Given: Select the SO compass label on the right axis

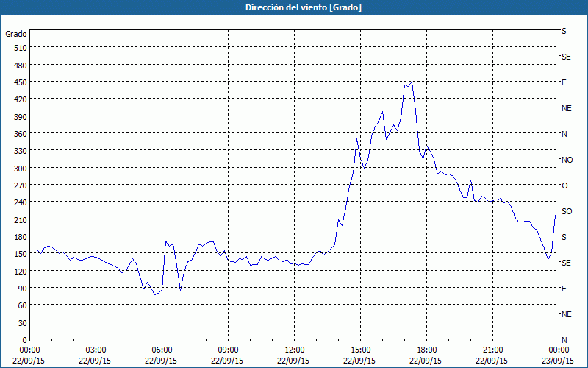Looking at the screenshot, I should [x=567, y=211].
